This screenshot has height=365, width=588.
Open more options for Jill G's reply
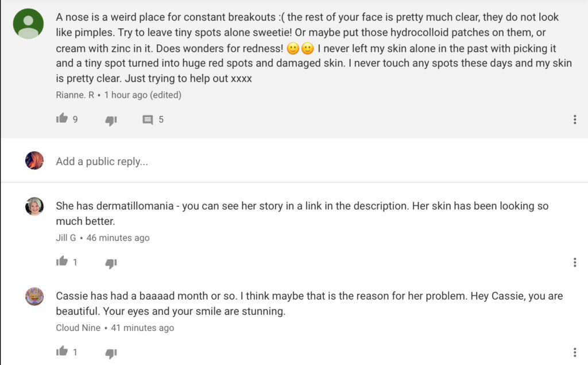point(575,263)
